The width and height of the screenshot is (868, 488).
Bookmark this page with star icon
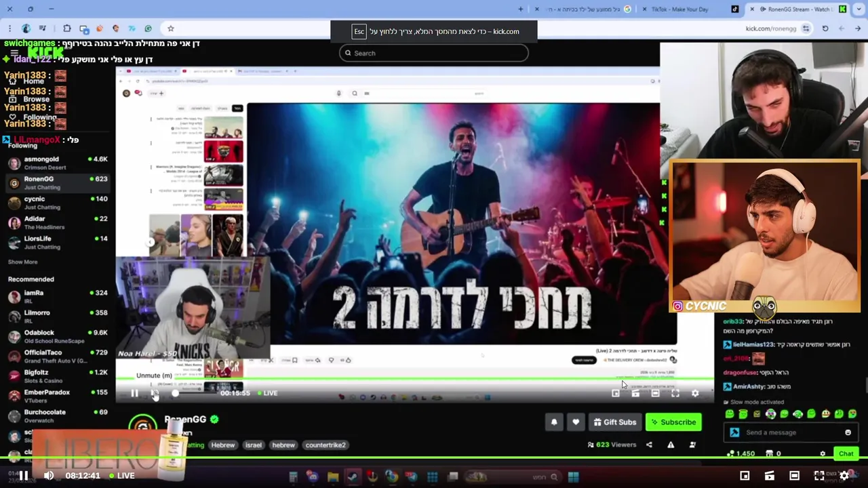pos(171,28)
